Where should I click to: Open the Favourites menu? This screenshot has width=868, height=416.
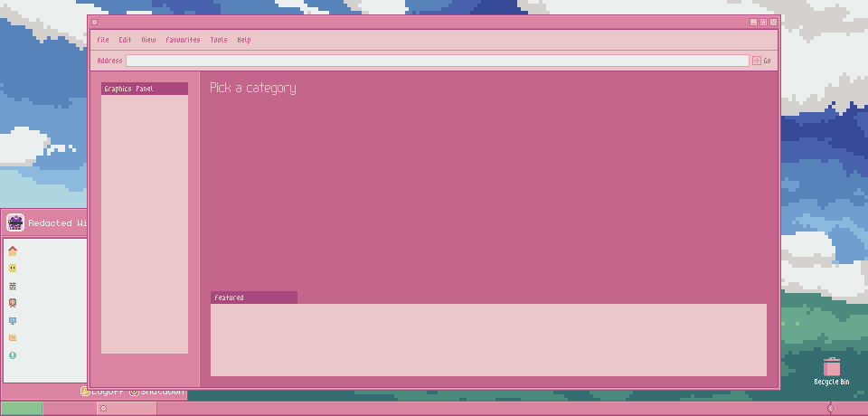tap(183, 40)
